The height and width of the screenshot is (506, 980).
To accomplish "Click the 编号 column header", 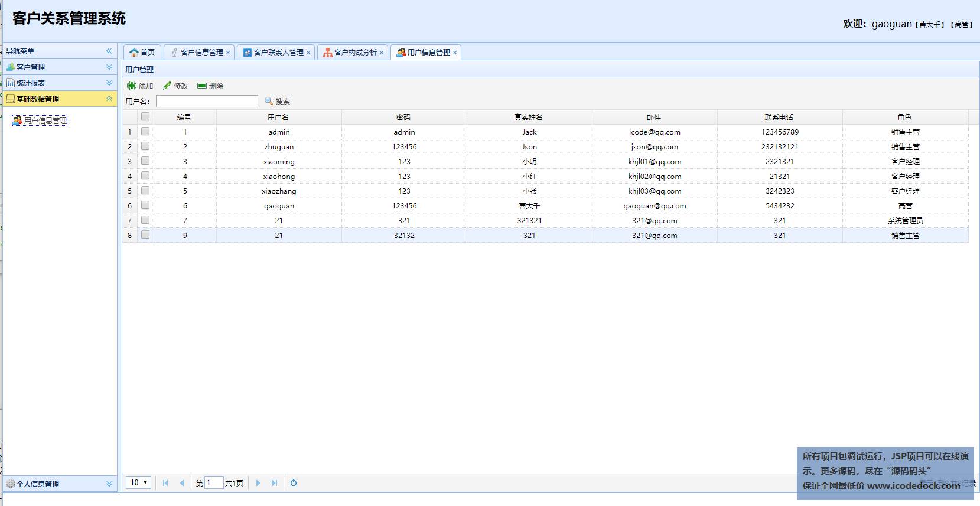I will point(185,117).
